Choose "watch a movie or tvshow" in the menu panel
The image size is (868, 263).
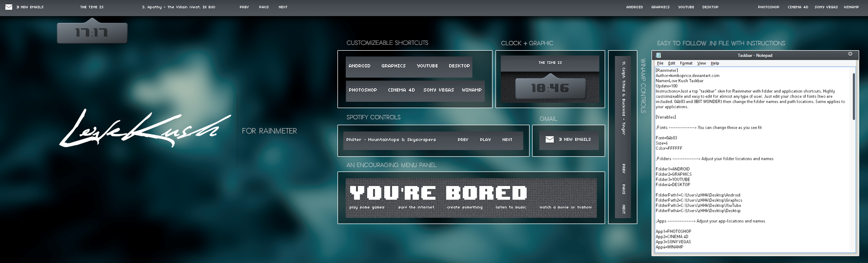pyautogui.click(x=566, y=207)
